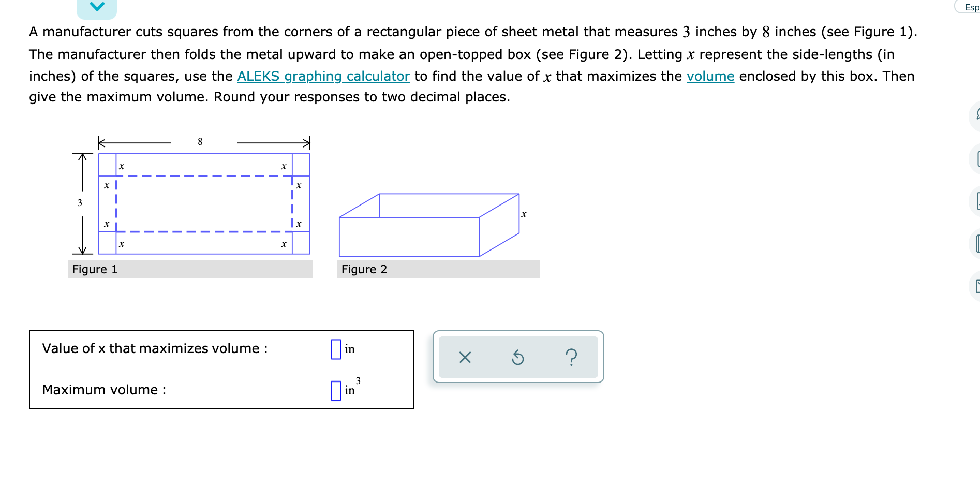Click inside the maximum volume input box
The height and width of the screenshot is (499, 980).
[x=336, y=390]
